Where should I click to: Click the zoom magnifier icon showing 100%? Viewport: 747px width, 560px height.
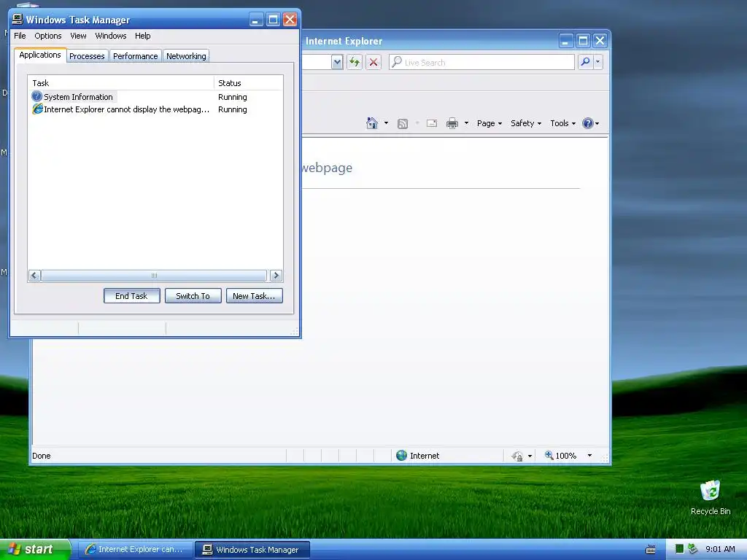click(549, 455)
